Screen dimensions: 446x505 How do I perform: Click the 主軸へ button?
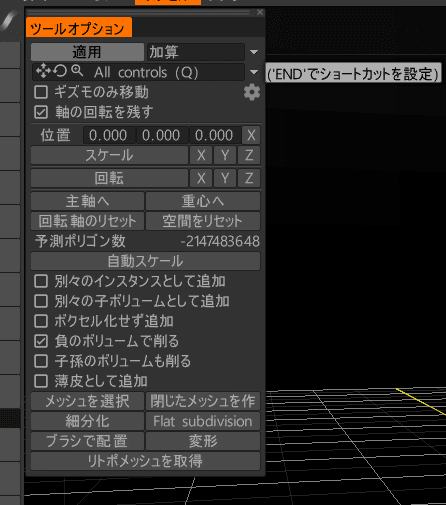[87, 201]
